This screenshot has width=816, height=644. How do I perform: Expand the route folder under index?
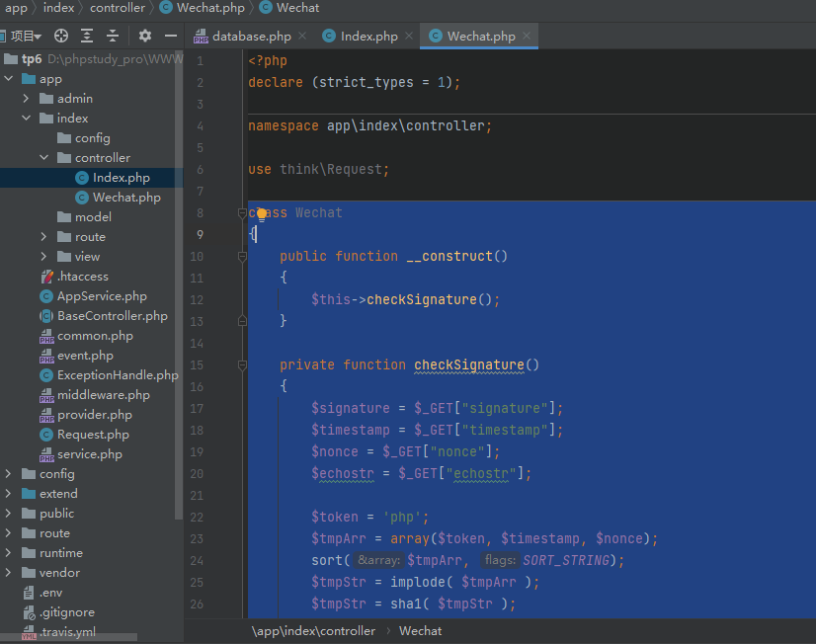pos(44,237)
